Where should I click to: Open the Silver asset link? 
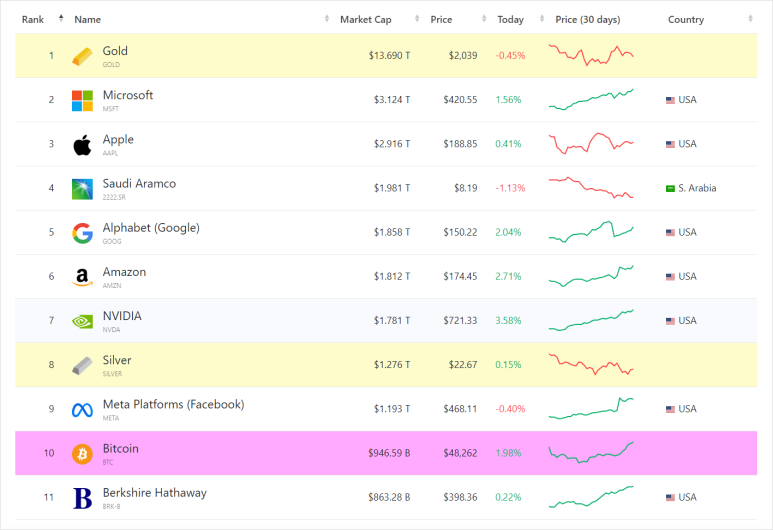tap(117, 360)
